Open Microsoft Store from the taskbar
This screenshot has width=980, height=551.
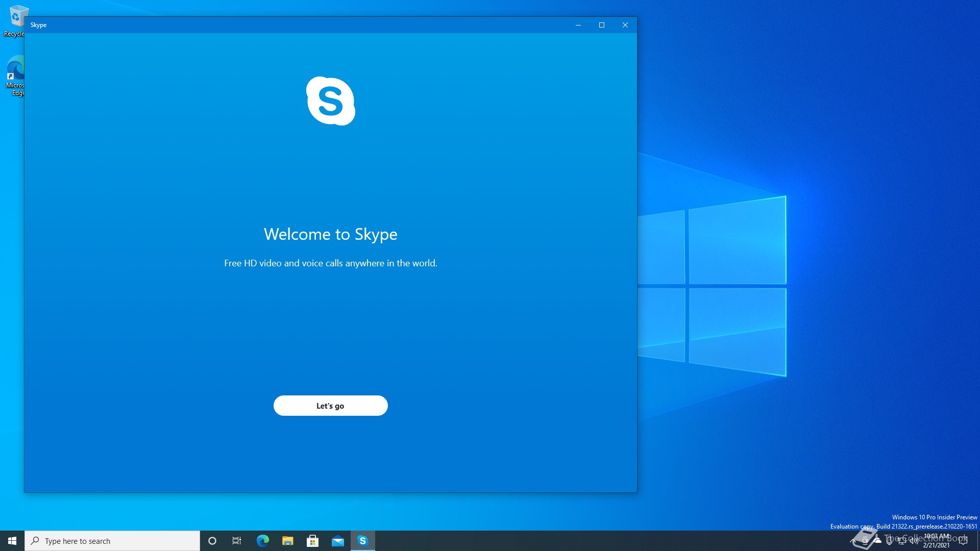click(312, 541)
